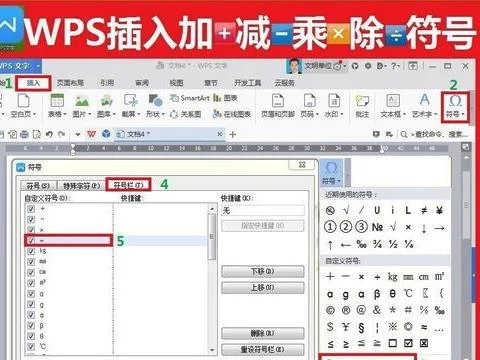Insert the ½ fraction symbol

(393, 244)
